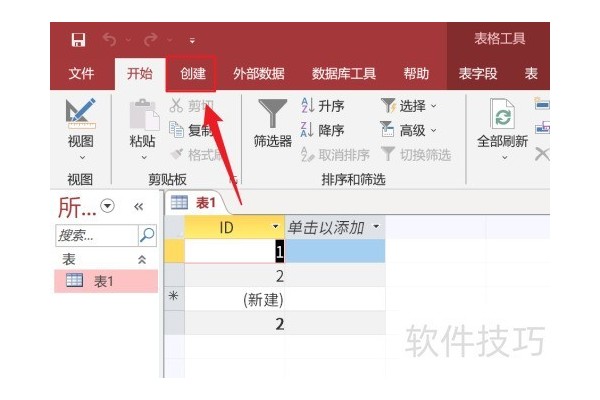This screenshot has width=600, height=400.
Task: Sort ascending with 升序
Action: click(323, 106)
